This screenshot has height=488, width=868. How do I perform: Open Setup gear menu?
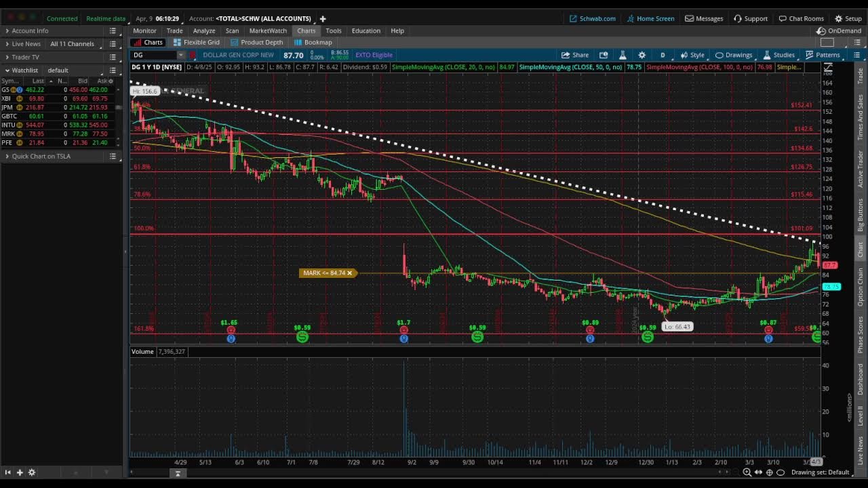pos(848,18)
